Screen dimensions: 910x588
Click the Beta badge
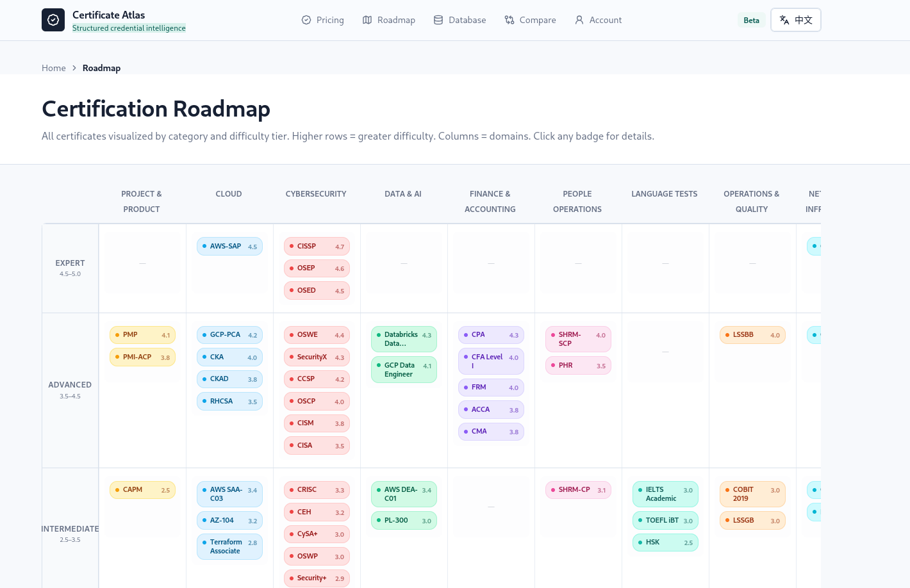752,20
